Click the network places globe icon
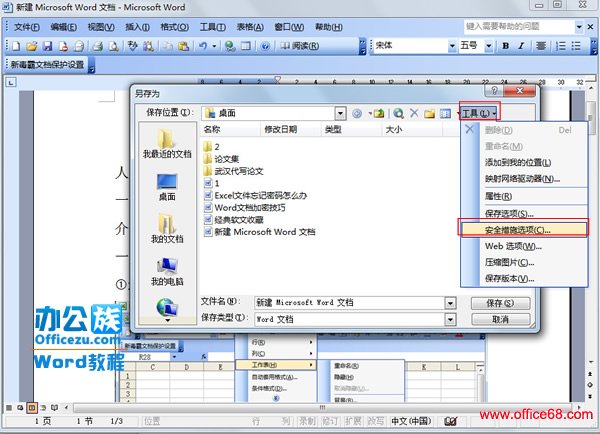This screenshot has width=600, height=434. click(167, 307)
